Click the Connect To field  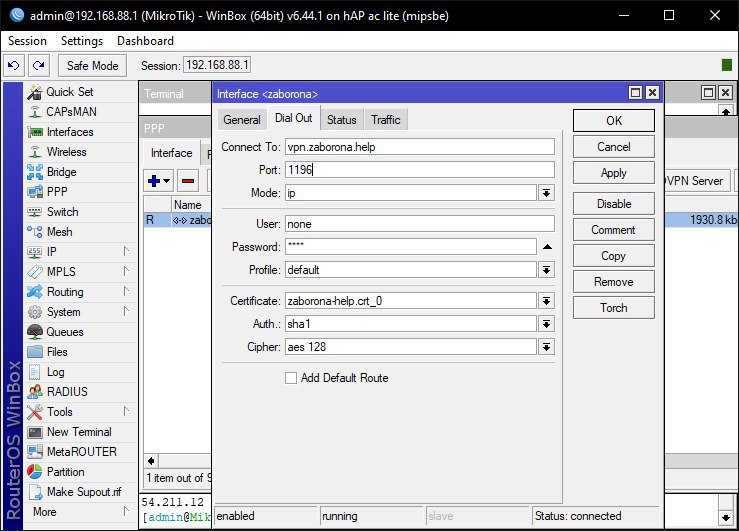tap(419, 147)
